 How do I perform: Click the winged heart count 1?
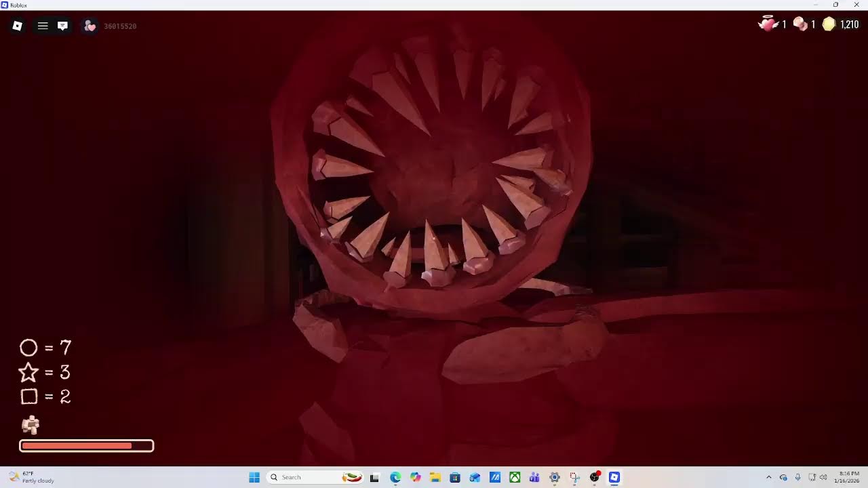click(x=785, y=24)
